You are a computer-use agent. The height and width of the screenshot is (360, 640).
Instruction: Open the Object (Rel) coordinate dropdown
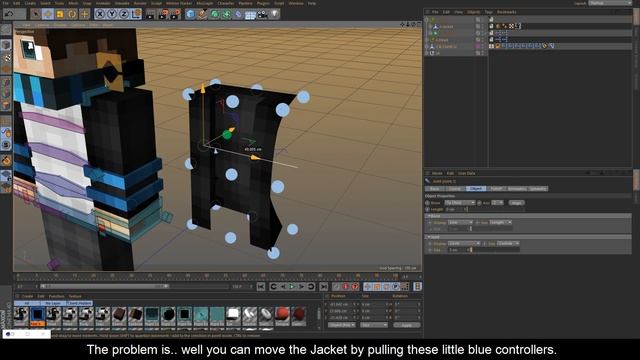[x=342, y=325]
